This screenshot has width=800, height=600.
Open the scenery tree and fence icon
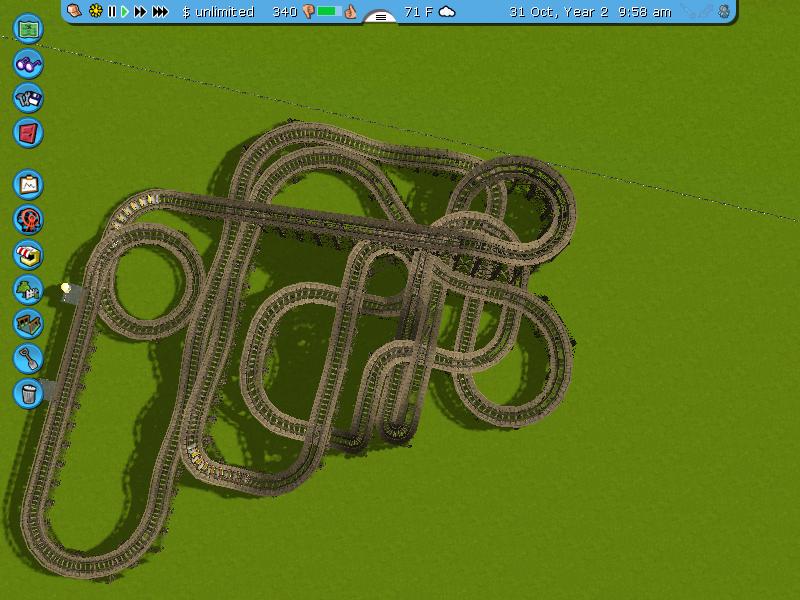coord(28,289)
